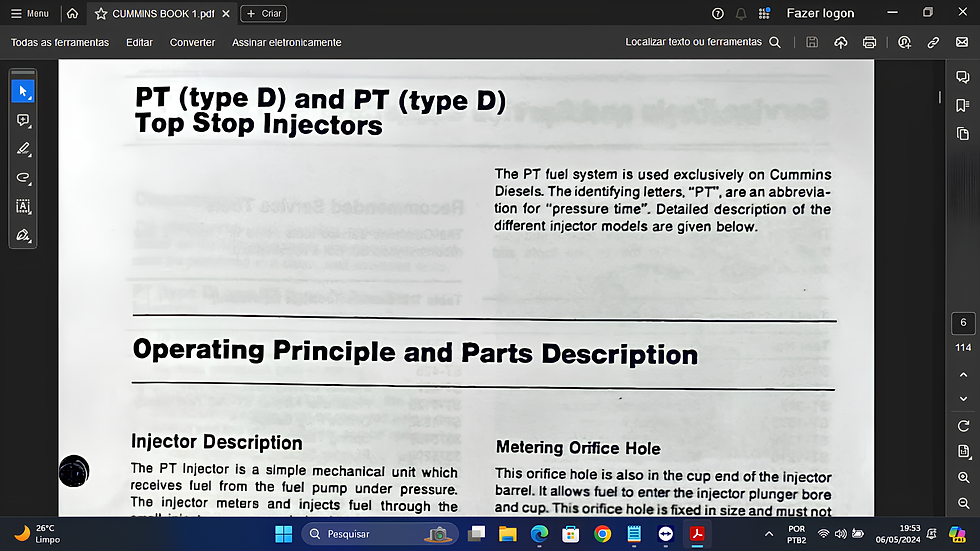The width and height of the screenshot is (980, 551).
Task: Click the Metering Orifice Hole heading
Action: tap(578, 448)
